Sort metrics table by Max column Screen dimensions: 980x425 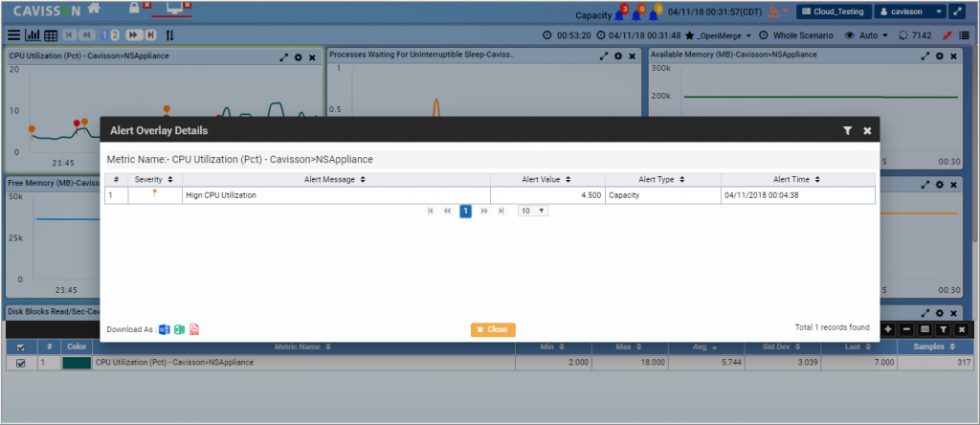coord(630,347)
